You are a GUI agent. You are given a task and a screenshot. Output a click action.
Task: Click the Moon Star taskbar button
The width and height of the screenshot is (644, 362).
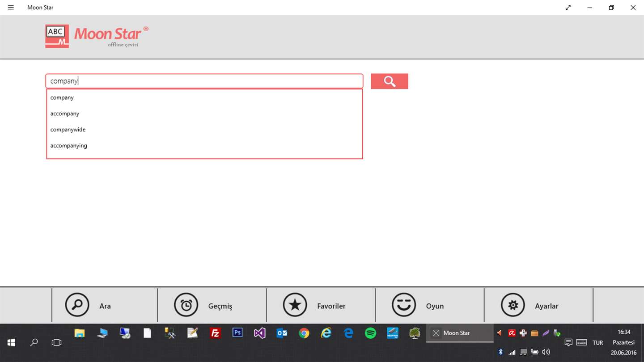pyautogui.click(x=460, y=333)
